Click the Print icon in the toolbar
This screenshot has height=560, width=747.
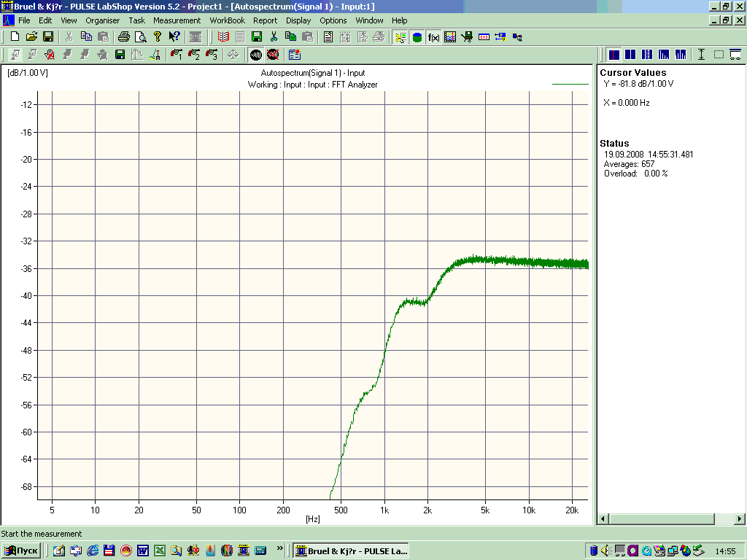point(124,36)
